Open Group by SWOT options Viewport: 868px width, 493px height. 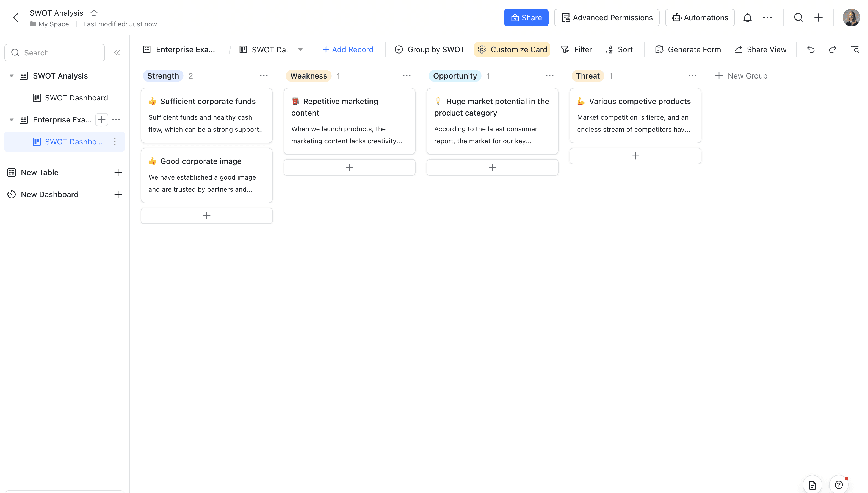429,49
